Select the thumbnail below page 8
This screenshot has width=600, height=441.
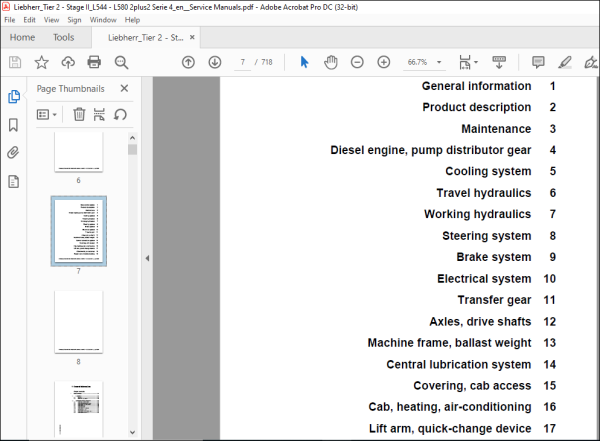[78, 409]
